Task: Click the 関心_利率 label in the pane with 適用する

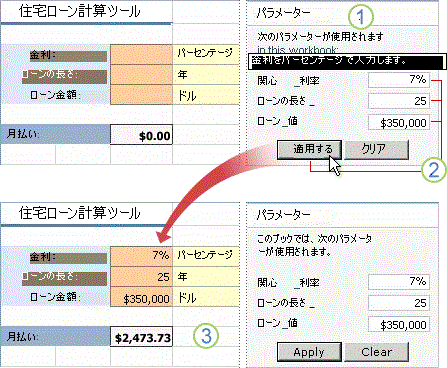Action: click(x=288, y=80)
